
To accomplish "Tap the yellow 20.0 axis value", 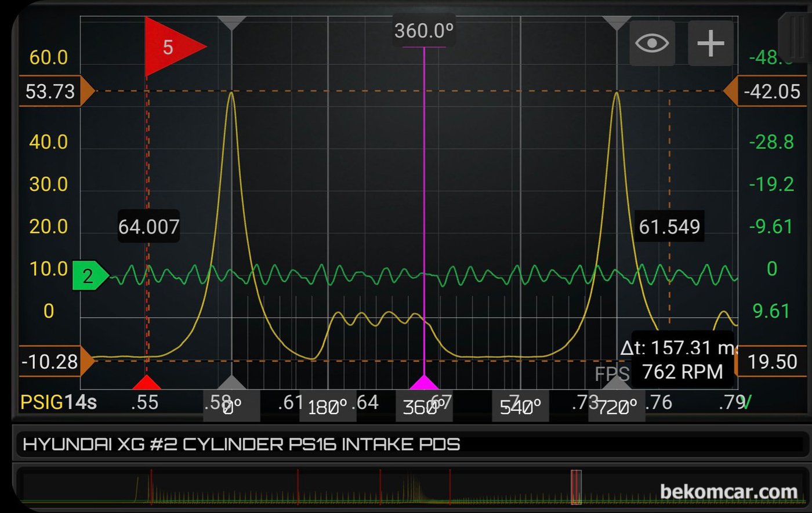I will click(x=49, y=227).
